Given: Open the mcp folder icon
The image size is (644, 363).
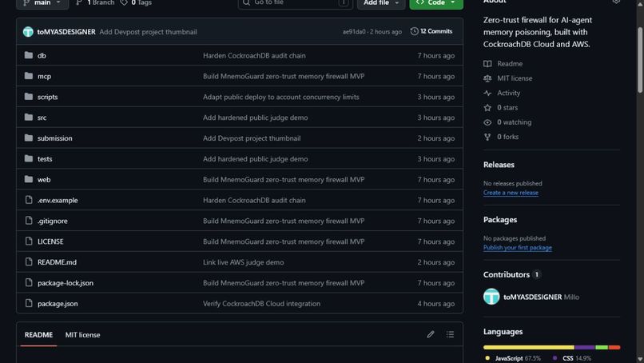Looking at the screenshot, I should click(x=28, y=76).
